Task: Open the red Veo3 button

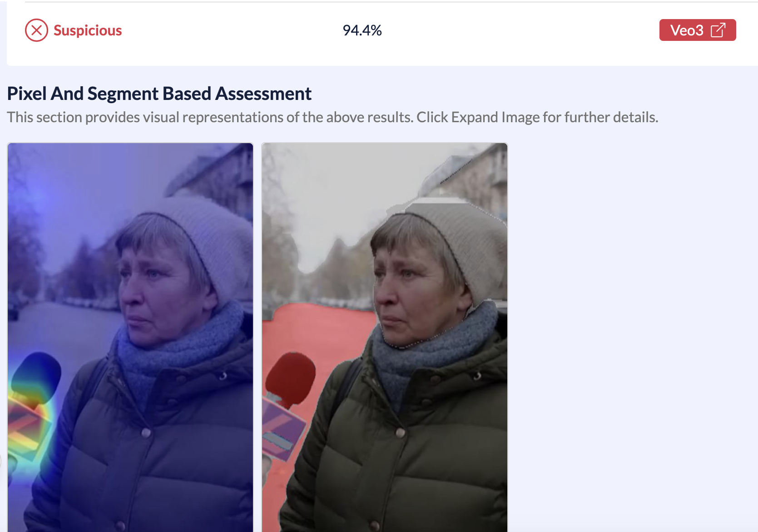Action: [x=698, y=30]
